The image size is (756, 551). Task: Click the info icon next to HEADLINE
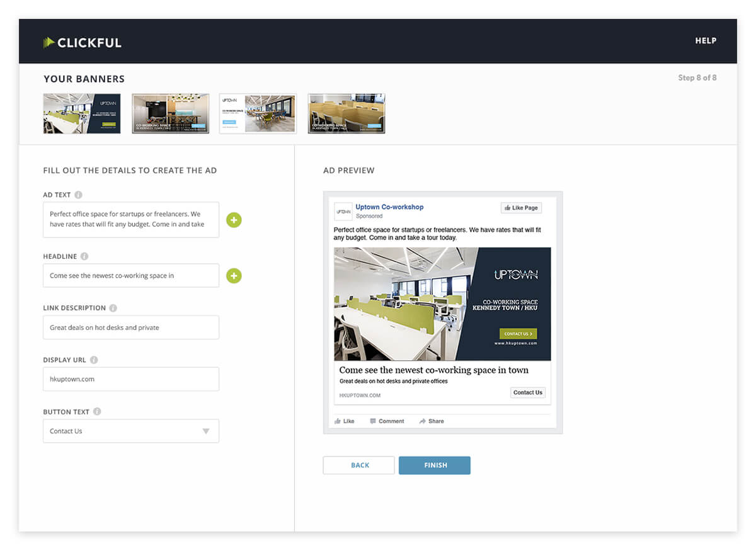point(84,257)
